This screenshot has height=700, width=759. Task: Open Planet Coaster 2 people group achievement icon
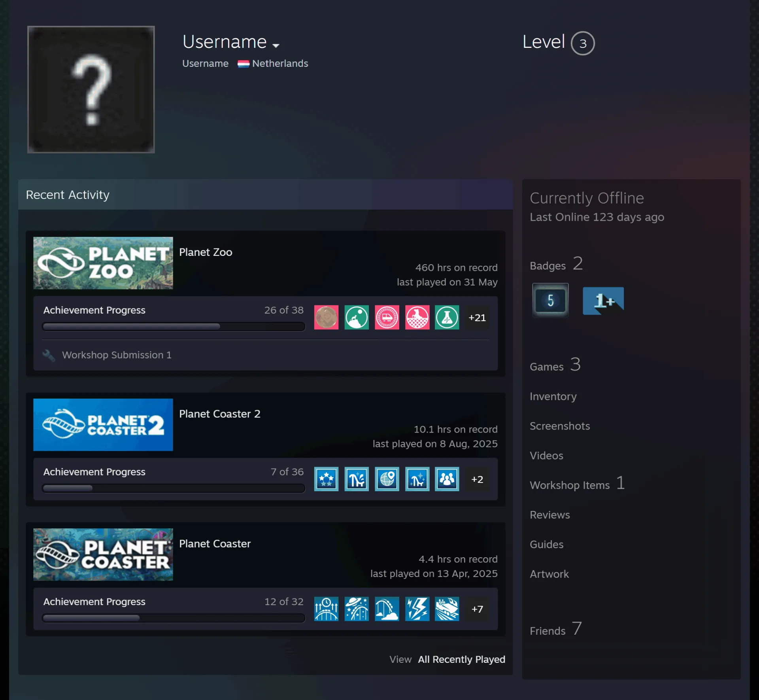click(447, 479)
